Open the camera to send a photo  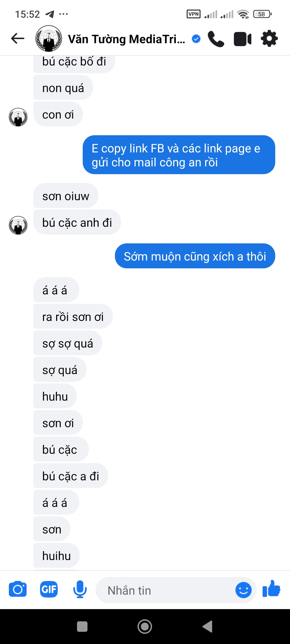point(18,590)
